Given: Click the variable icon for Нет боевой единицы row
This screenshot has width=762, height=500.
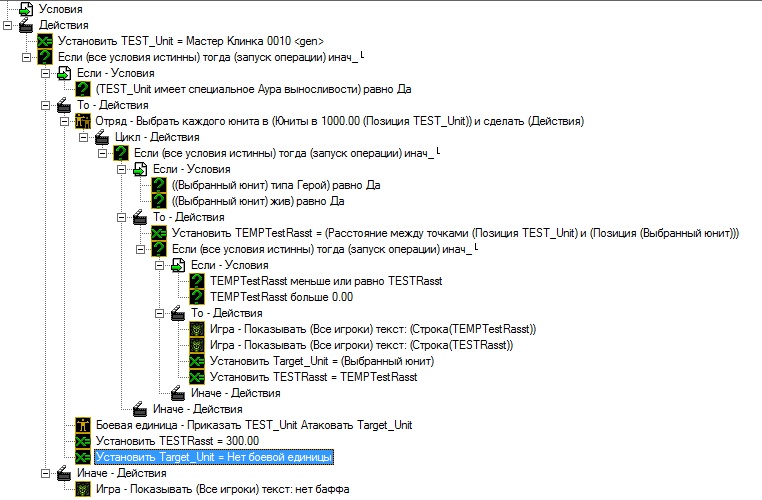Looking at the screenshot, I should (x=83, y=457).
